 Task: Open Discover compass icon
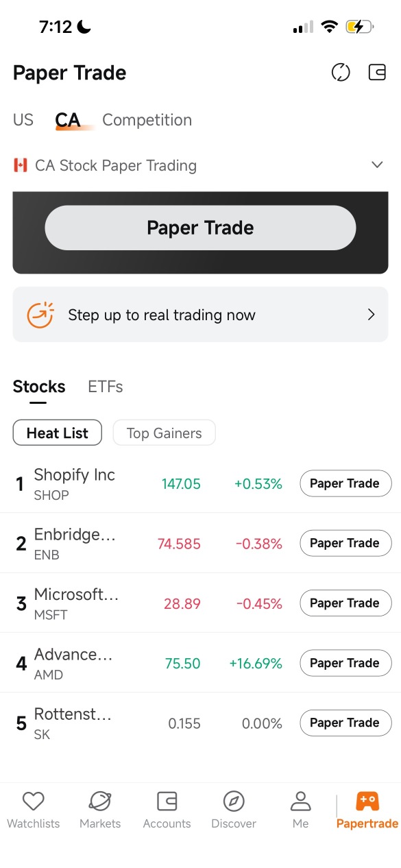click(x=234, y=801)
